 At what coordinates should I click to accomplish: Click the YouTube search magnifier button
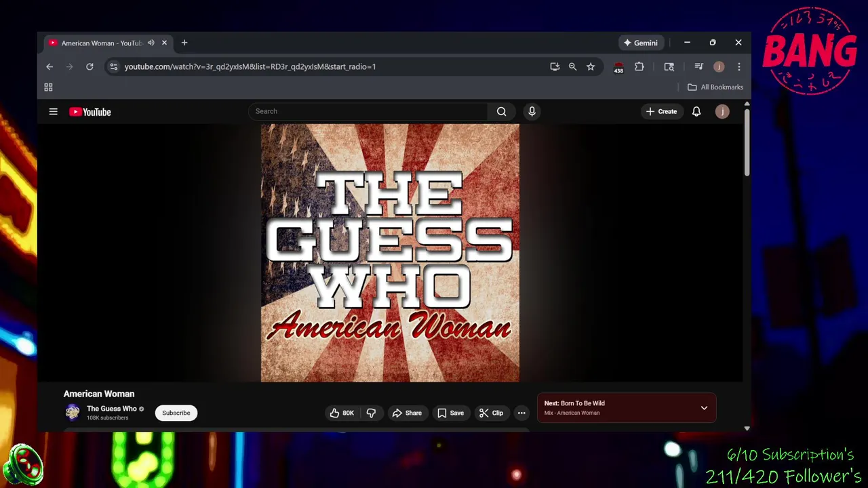(x=502, y=111)
